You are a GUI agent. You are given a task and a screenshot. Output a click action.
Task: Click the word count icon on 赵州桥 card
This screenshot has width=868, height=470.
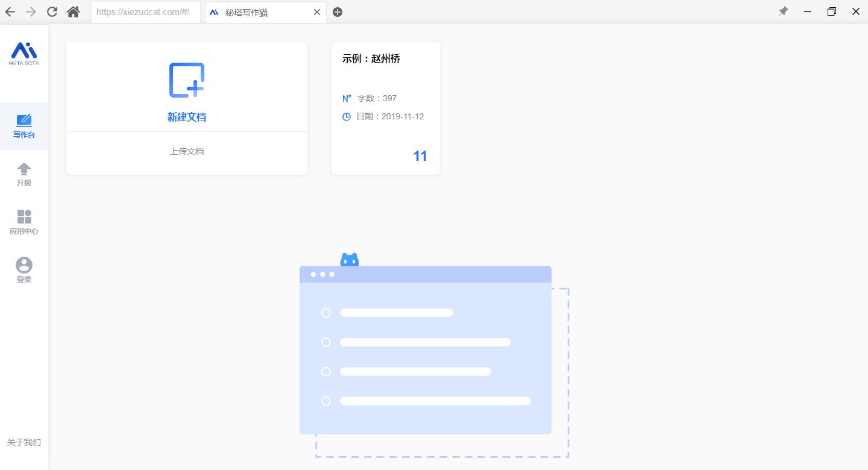pos(346,98)
